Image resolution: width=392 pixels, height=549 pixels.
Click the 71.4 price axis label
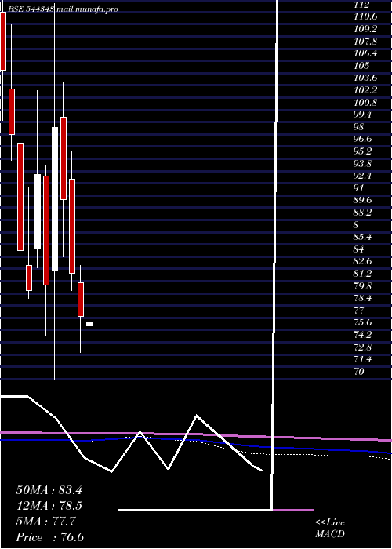point(363,359)
